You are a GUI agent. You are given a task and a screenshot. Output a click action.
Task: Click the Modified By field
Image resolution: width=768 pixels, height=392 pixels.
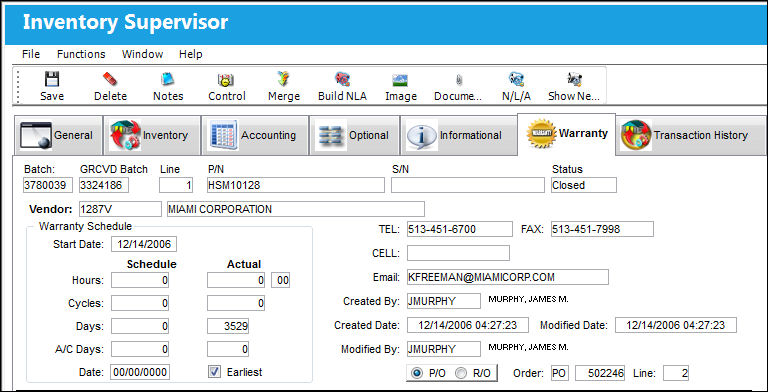[x=444, y=349]
